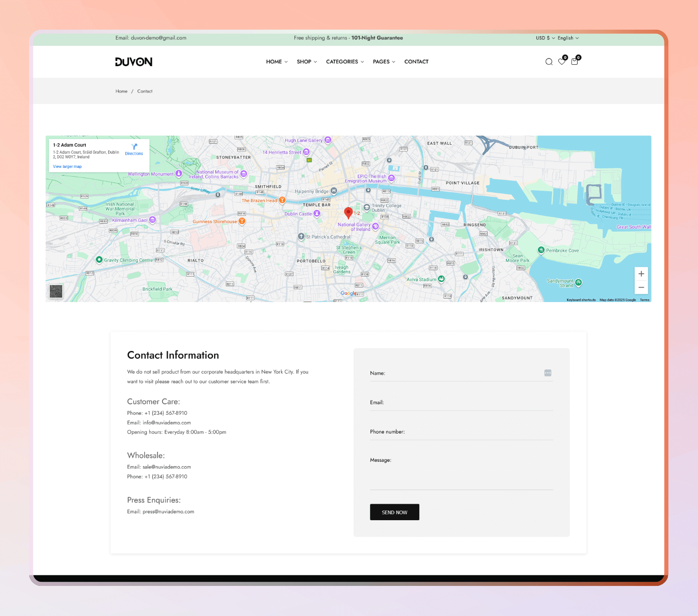Click the Home breadcrumb link
Viewport: 698px width, 616px height.
(121, 91)
